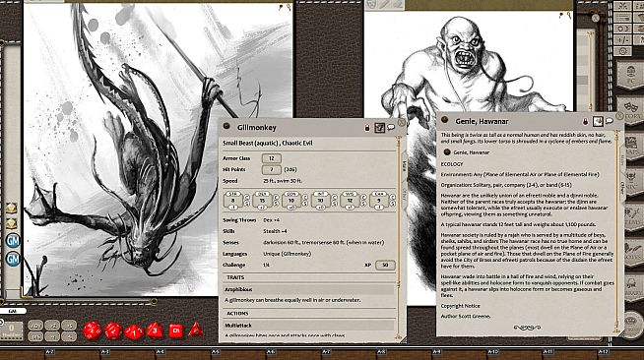Click Dex +4 saving throw value
The height and width of the screenshot is (360, 644).
pyautogui.click(x=272, y=220)
